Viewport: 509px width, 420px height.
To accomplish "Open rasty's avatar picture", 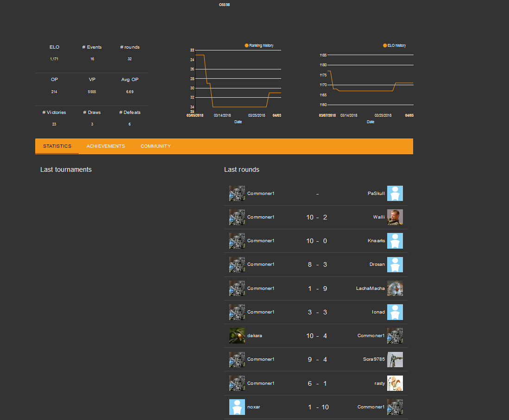I will point(395,383).
